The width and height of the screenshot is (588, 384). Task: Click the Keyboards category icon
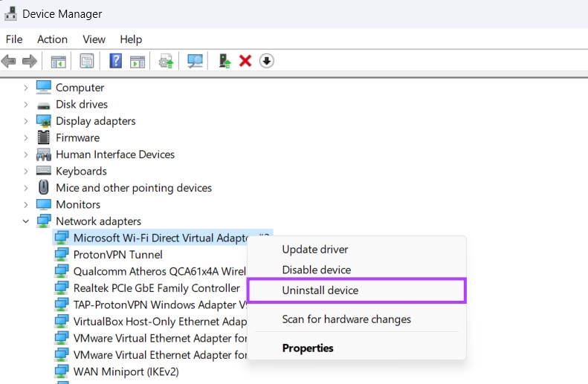44,170
